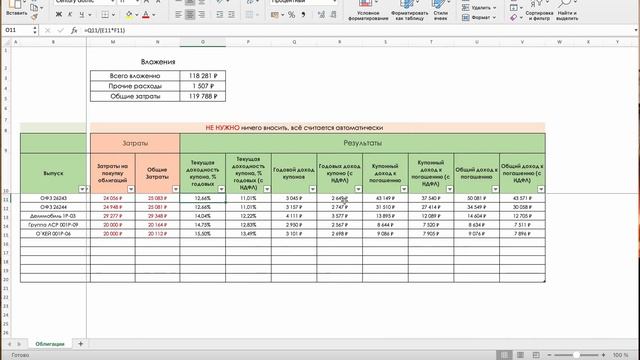Open Найти и выделить menu
Image resolution: width=640 pixels, height=360 pixels.
(x=567, y=10)
